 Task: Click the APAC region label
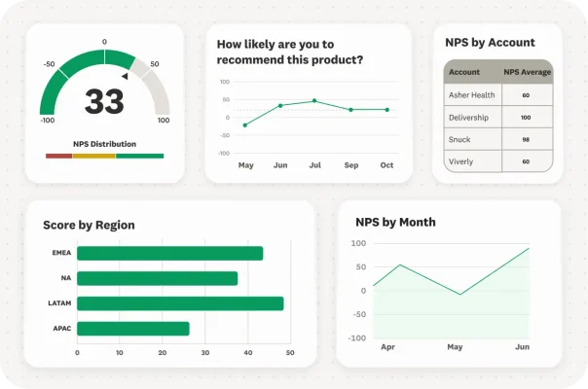click(x=62, y=329)
